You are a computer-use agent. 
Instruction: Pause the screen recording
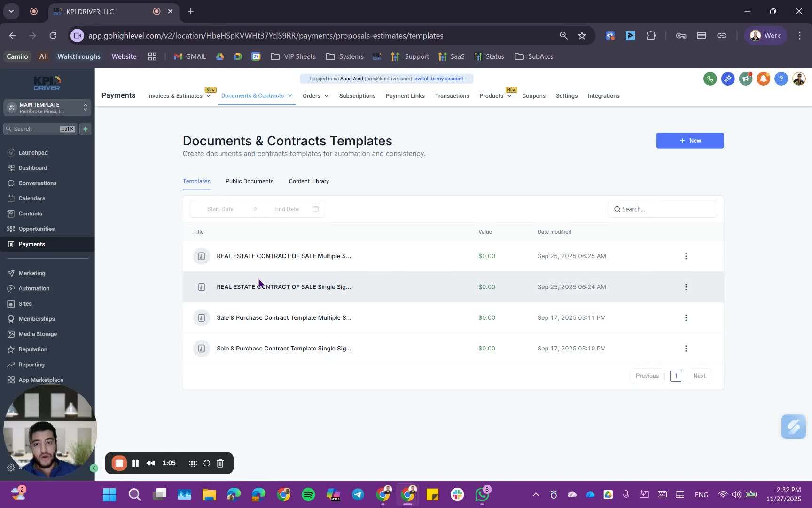click(135, 463)
